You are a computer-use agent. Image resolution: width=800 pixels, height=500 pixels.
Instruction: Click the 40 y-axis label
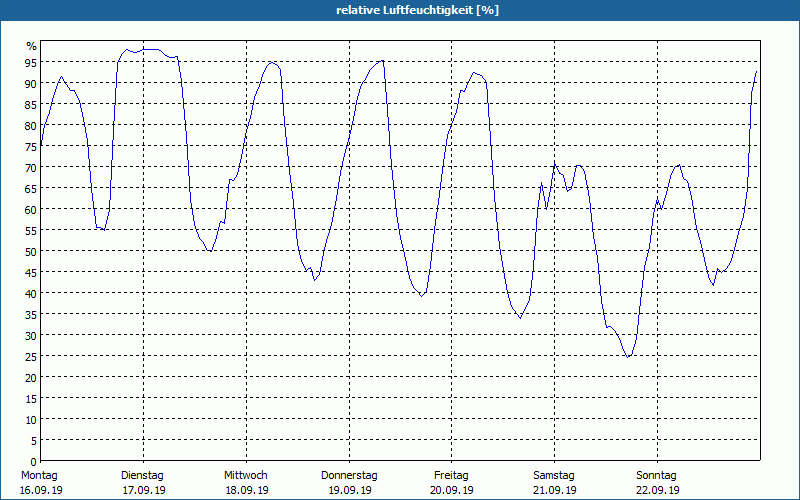click(31, 293)
